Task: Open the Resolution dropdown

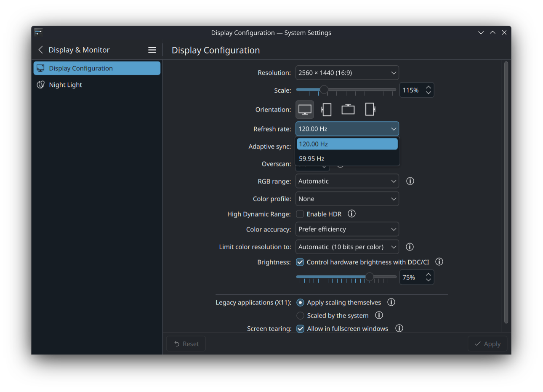Action: 347,73
